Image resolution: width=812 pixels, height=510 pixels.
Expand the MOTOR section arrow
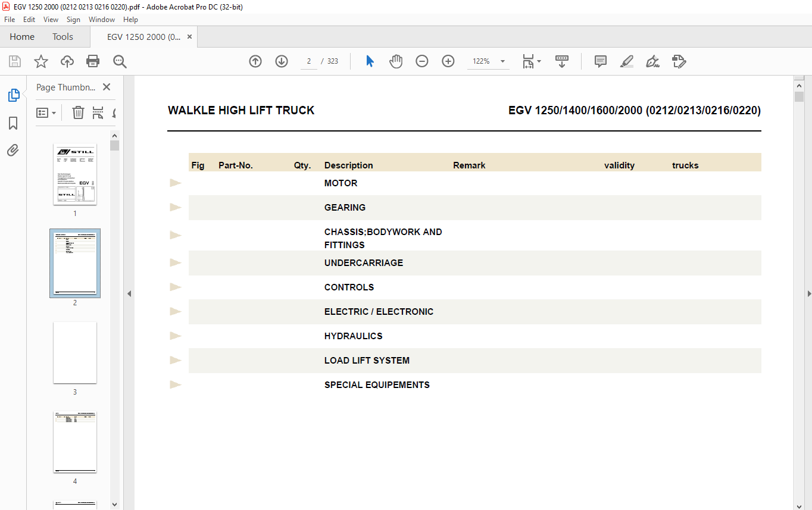175,183
